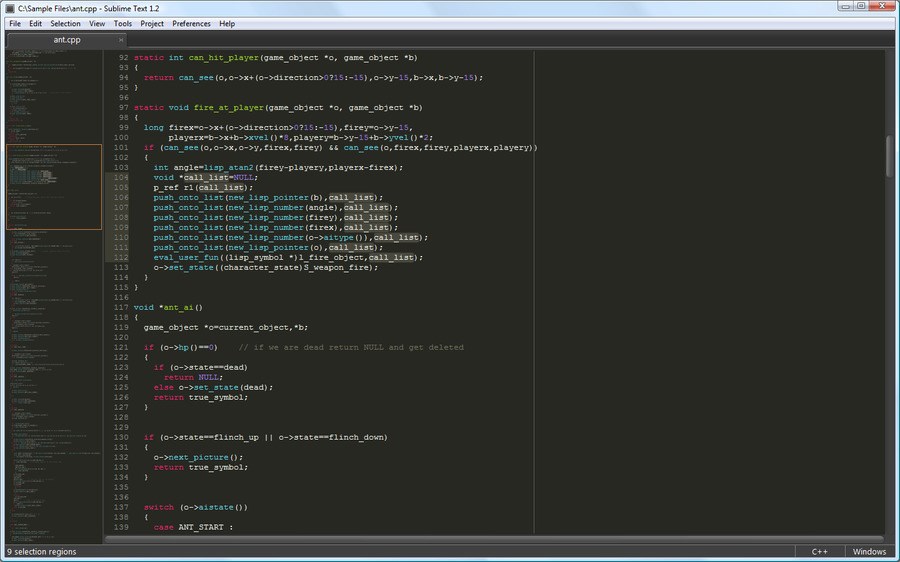Open the Edit menu

coord(36,24)
